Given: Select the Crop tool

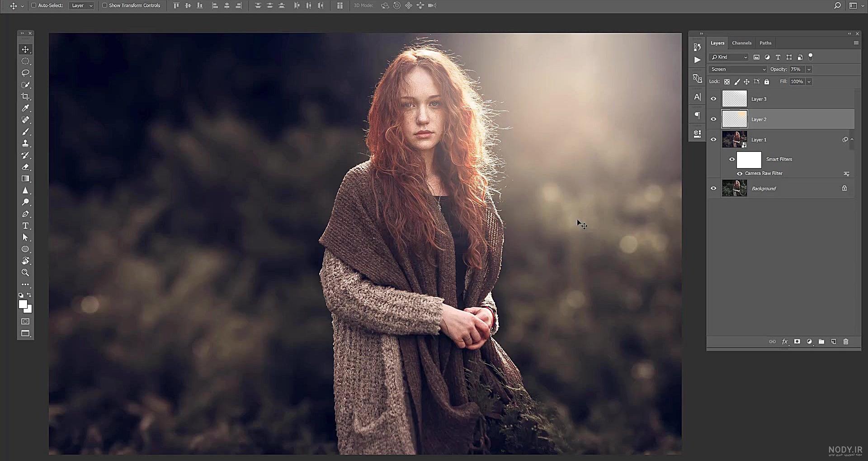Looking at the screenshot, I should 25,96.
